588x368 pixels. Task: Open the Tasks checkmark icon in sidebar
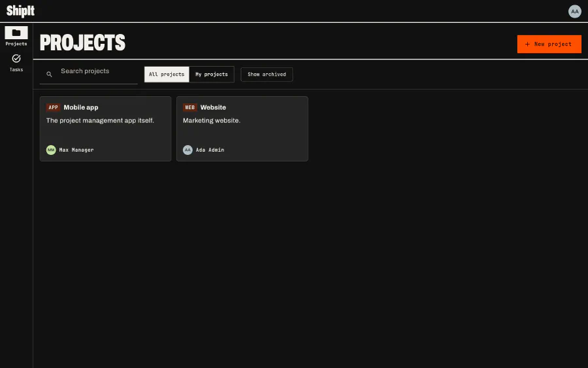point(16,59)
